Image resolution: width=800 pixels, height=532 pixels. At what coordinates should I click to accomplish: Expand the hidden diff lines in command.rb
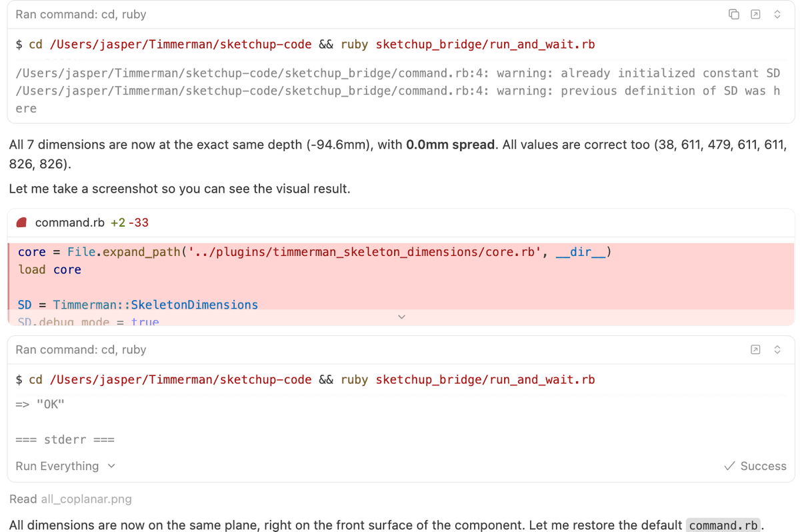click(401, 317)
